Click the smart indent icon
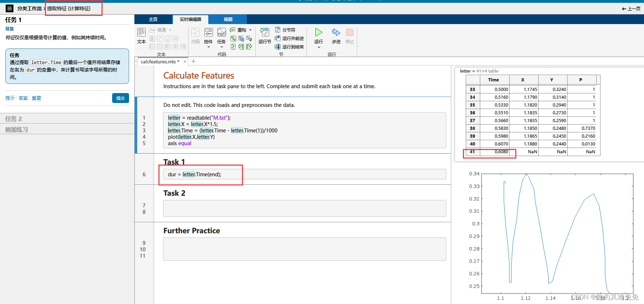Viewport: 644px width, 304px height. pyautogui.click(x=233, y=47)
